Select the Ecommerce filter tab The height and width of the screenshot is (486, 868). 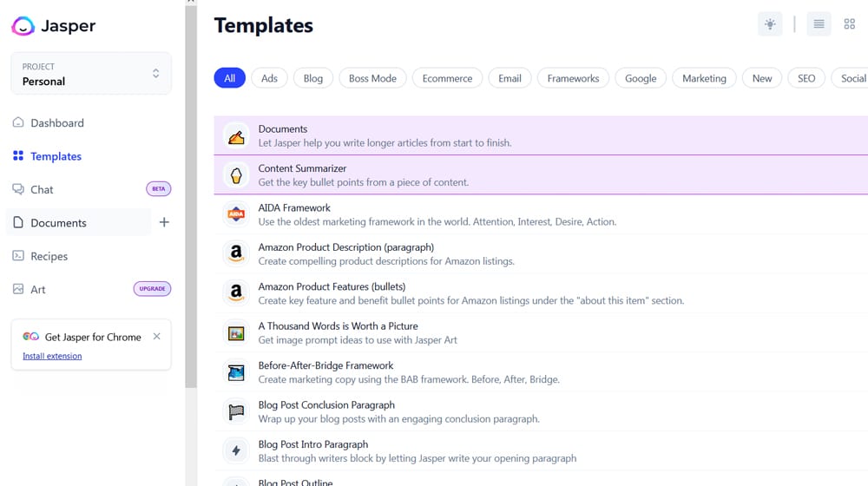pyautogui.click(x=447, y=78)
